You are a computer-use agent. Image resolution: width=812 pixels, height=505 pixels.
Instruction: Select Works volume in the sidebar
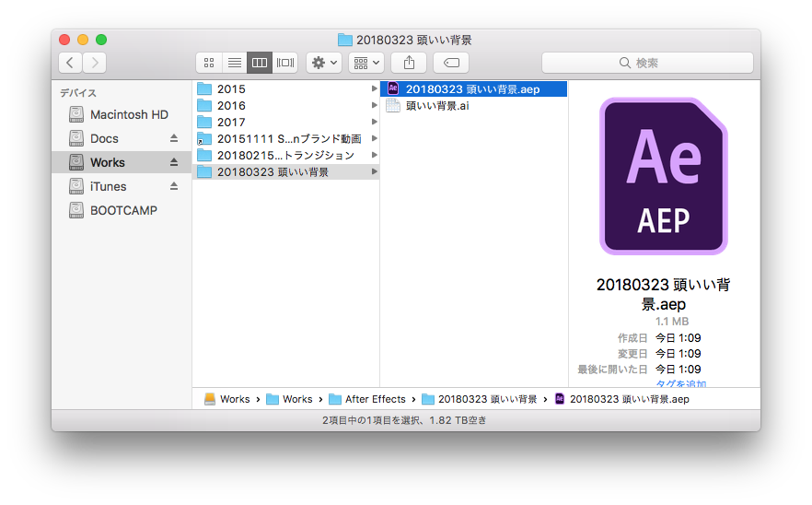tap(122, 162)
